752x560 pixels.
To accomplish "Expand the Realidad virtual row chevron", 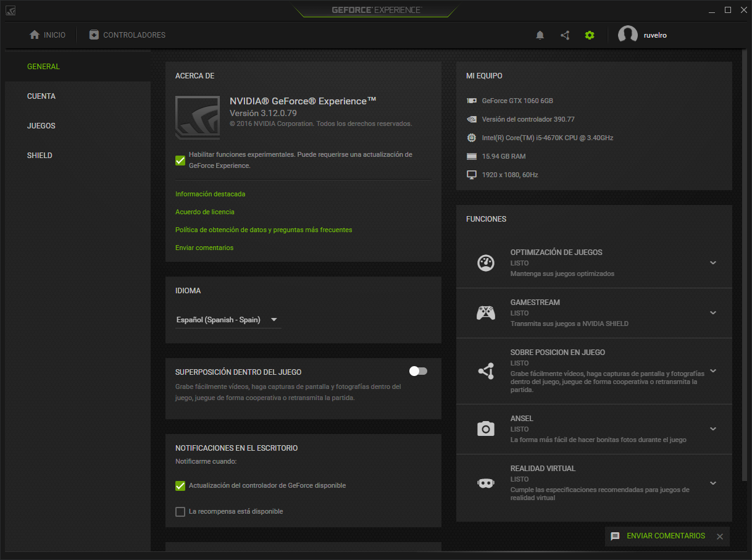I will tap(713, 483).
